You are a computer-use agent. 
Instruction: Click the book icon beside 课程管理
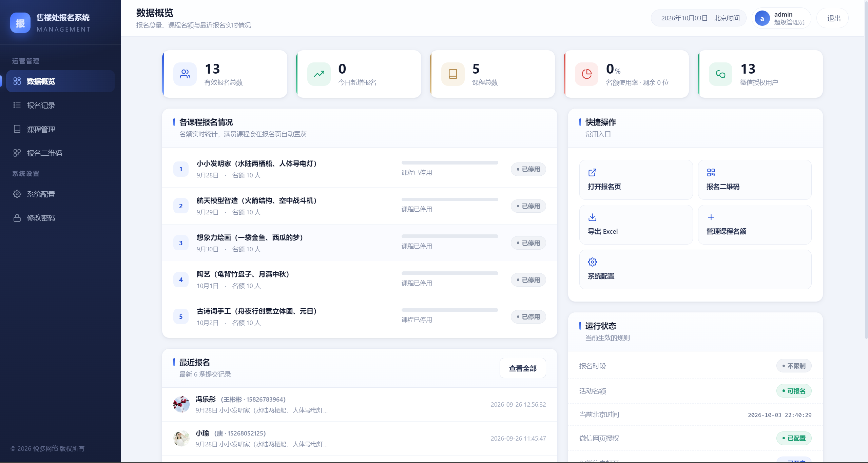[17, 129]
